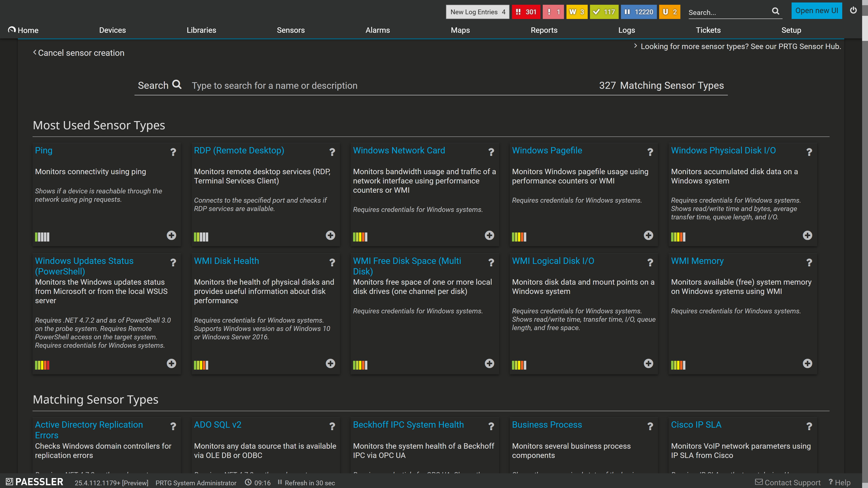Show help for WMI Logical Disk I/O
The image size is (868, 488).
650,263
